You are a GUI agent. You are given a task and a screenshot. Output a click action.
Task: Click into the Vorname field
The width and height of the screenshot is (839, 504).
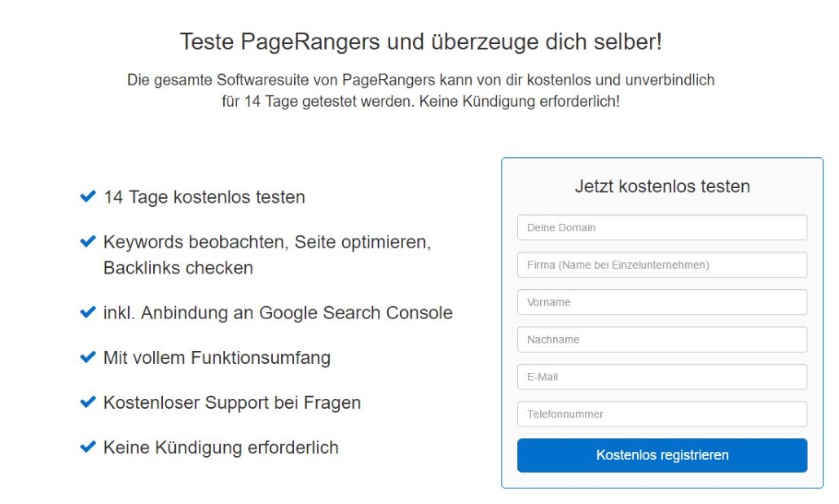click(661, 302)
